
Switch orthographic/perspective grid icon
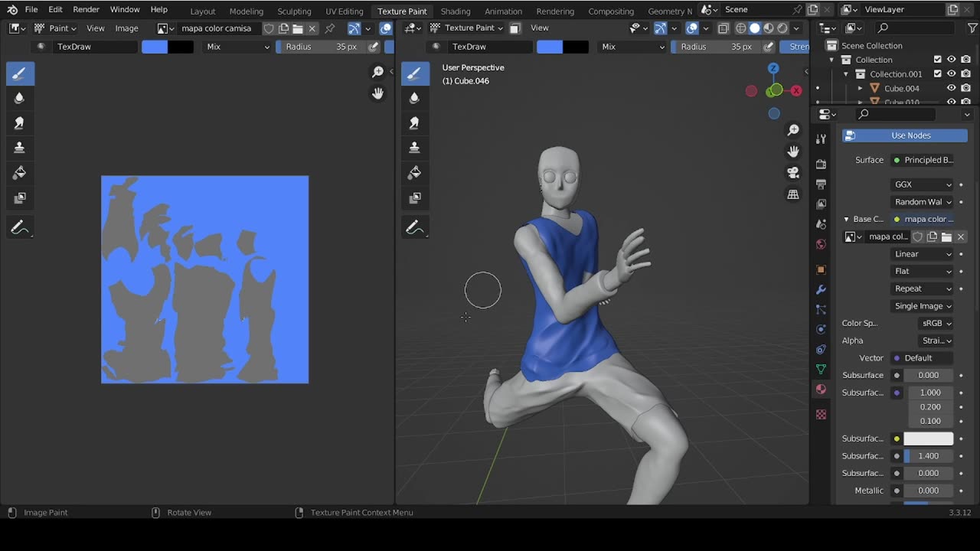[x=793, y=194]
